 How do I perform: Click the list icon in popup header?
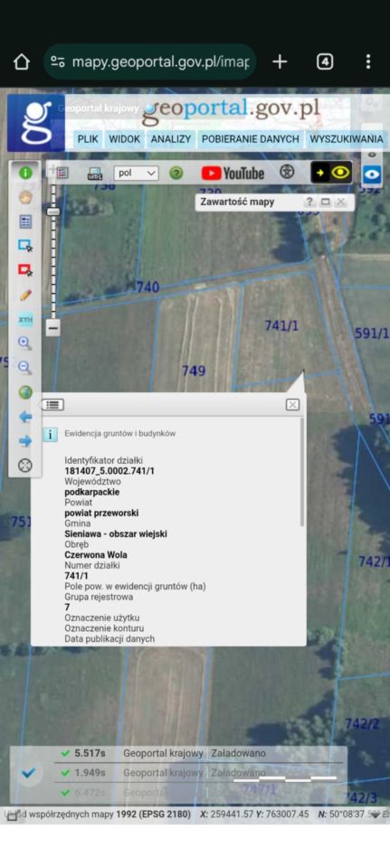point(52,405)
